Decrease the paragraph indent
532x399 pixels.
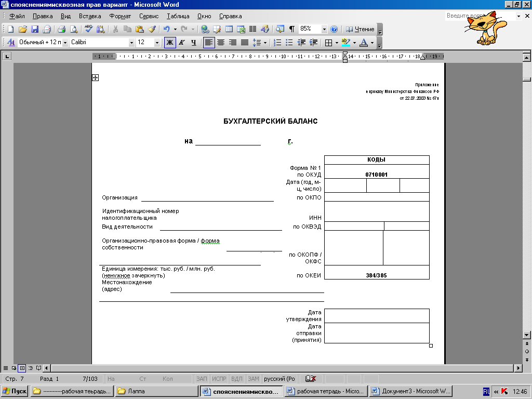[301, 43]
